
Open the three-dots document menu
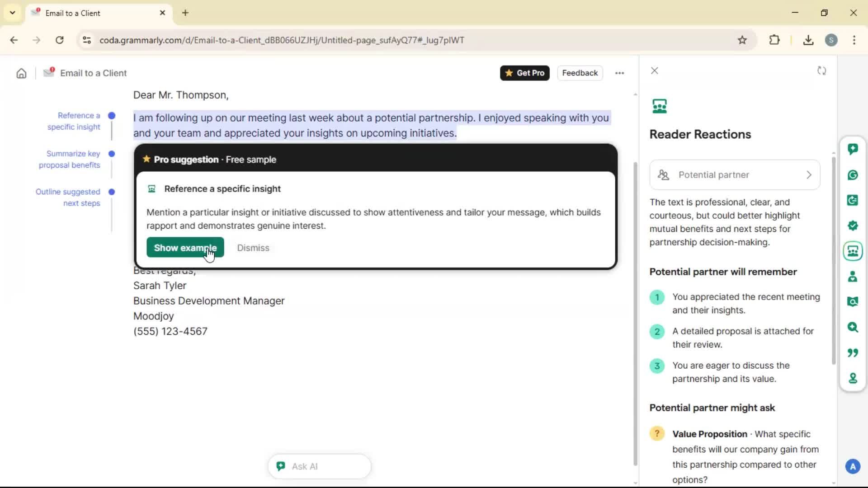(x=619, y=73)
